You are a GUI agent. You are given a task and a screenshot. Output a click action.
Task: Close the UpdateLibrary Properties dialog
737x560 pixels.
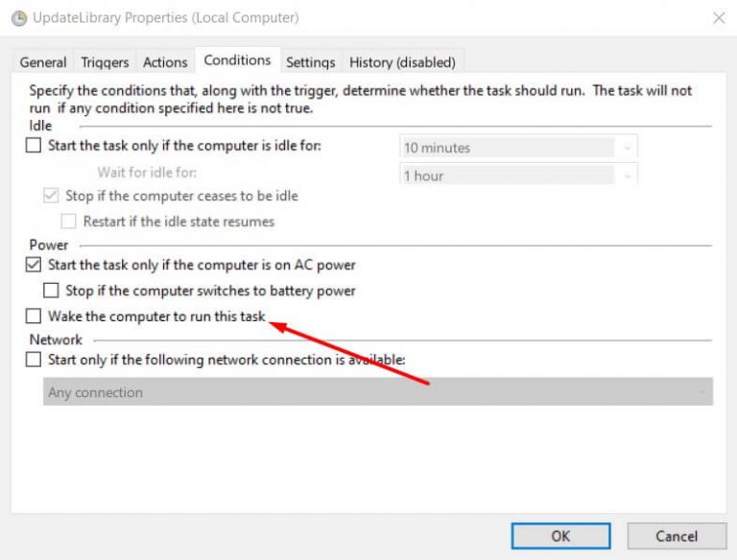pyautogui.click(x=719, y=17)
